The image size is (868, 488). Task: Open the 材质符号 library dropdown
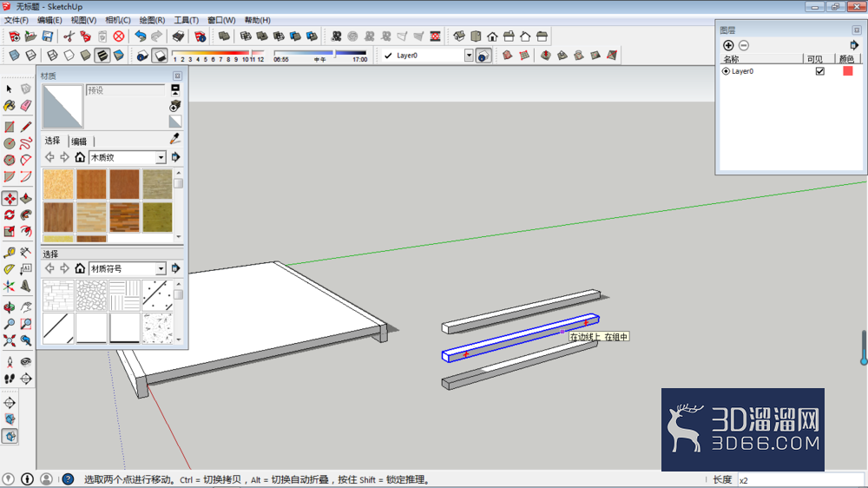coord(161,268)
